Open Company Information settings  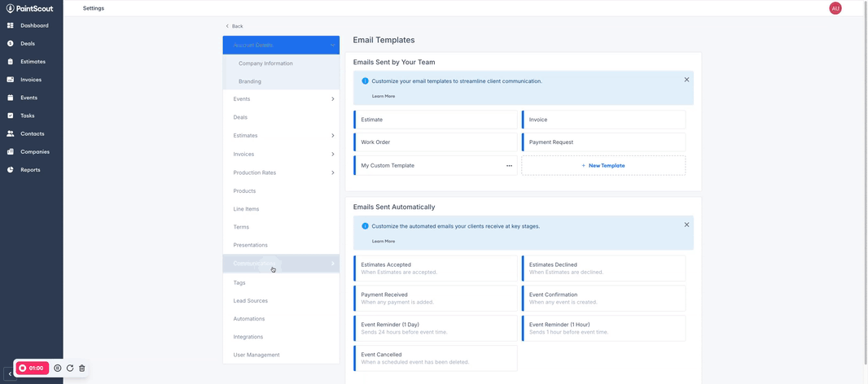[x=281, y=63]
